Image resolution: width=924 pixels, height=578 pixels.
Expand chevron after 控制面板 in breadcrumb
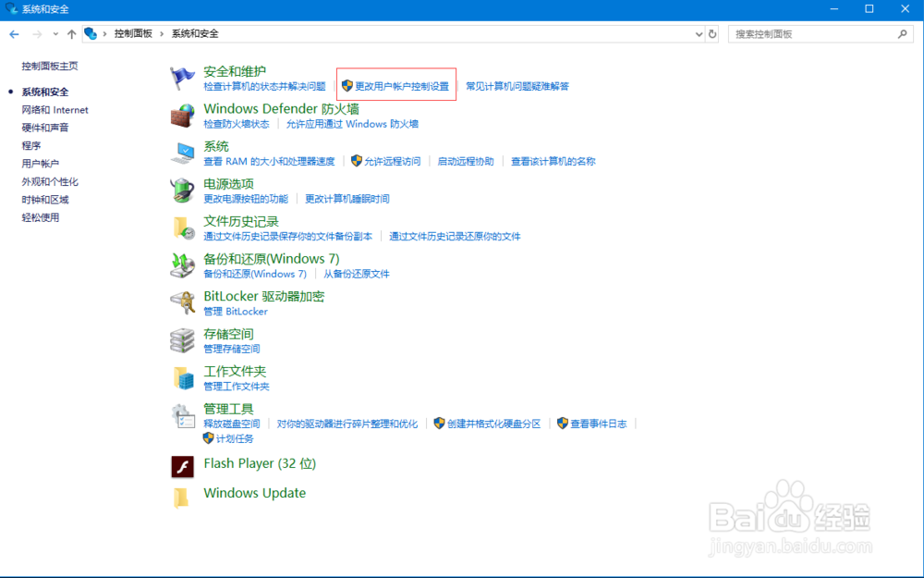pos(162,34)
